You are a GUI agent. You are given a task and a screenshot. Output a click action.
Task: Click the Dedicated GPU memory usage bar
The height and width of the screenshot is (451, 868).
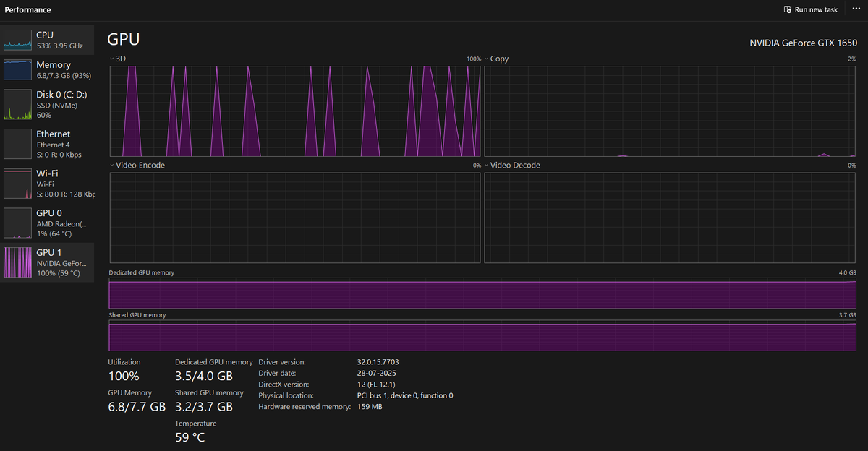tap(482, 294)
